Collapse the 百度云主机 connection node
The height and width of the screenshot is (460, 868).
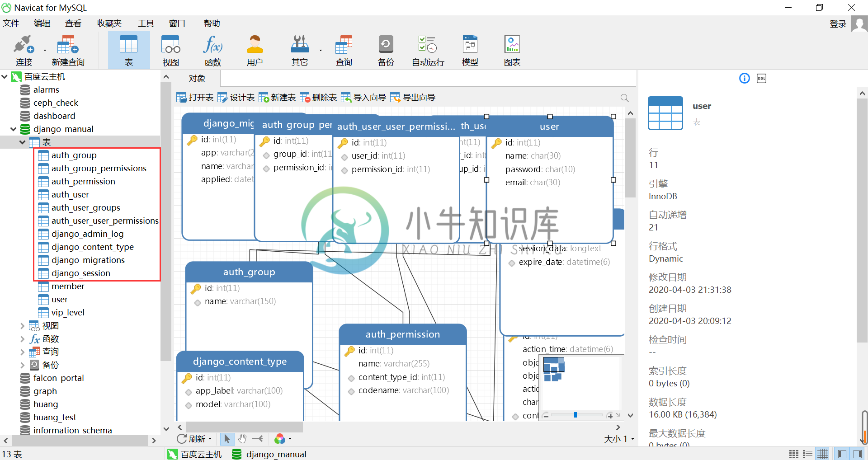coord(5,77)
